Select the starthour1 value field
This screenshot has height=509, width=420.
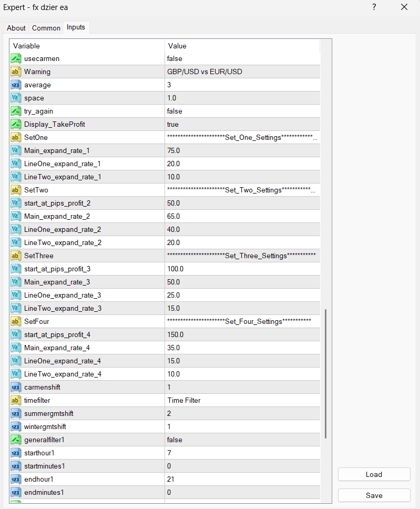[242, 453]
